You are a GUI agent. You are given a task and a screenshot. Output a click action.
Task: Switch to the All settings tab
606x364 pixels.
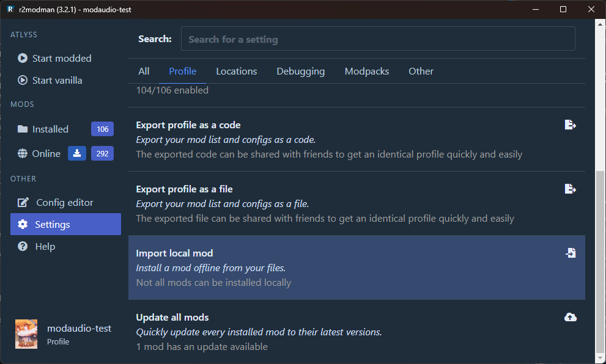click(144, 71)
